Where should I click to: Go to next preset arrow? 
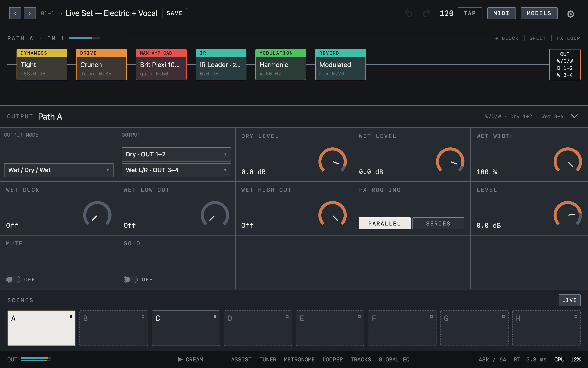click(x=30, y=13)
